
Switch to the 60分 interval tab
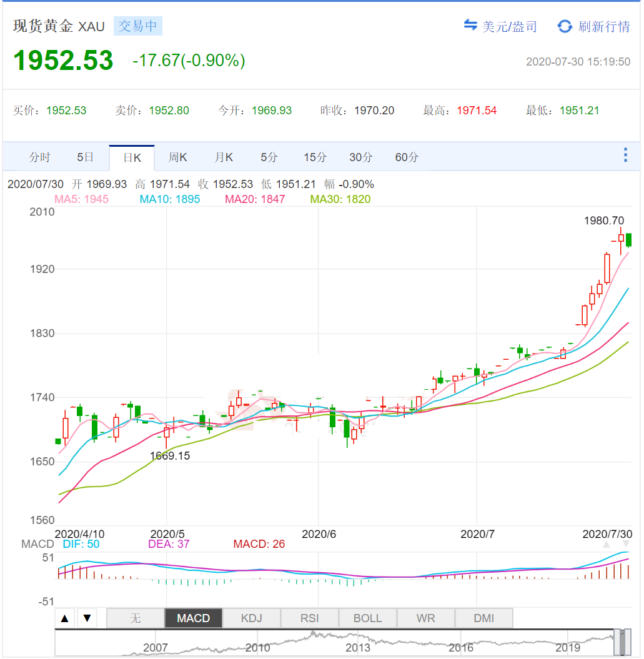[x=407, y=157]
